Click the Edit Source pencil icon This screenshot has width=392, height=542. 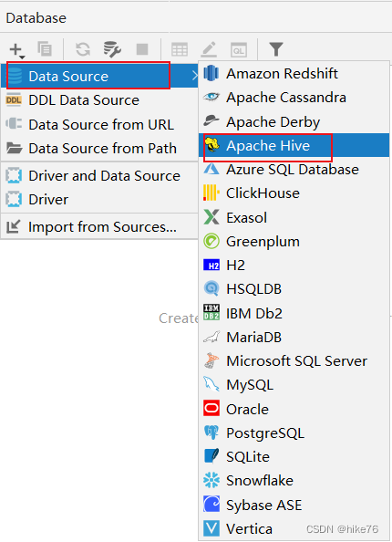(x=209, y=49)
